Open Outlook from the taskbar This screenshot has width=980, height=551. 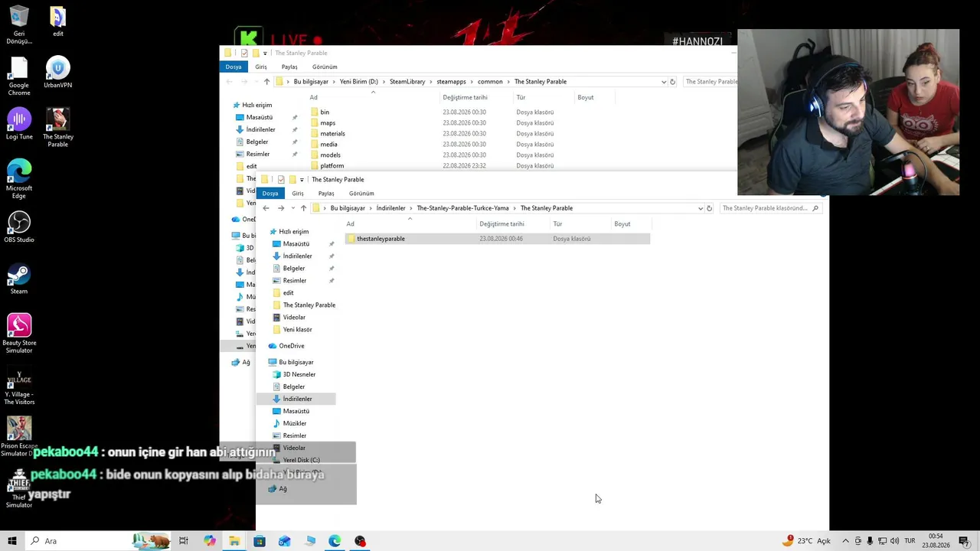(285, 541)
